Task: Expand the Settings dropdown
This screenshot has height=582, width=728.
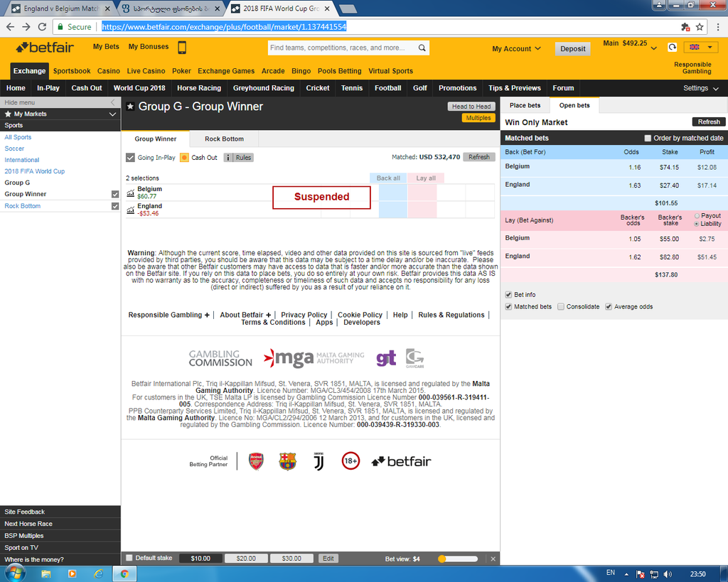Action: (701, 88)
